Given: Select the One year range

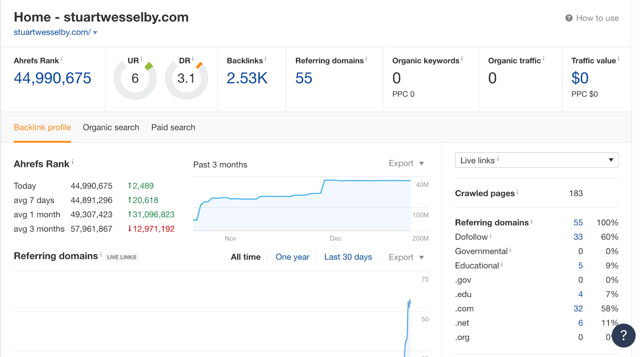Looking at the screenshot, I should pyautogui.click(x=293, y=257).
